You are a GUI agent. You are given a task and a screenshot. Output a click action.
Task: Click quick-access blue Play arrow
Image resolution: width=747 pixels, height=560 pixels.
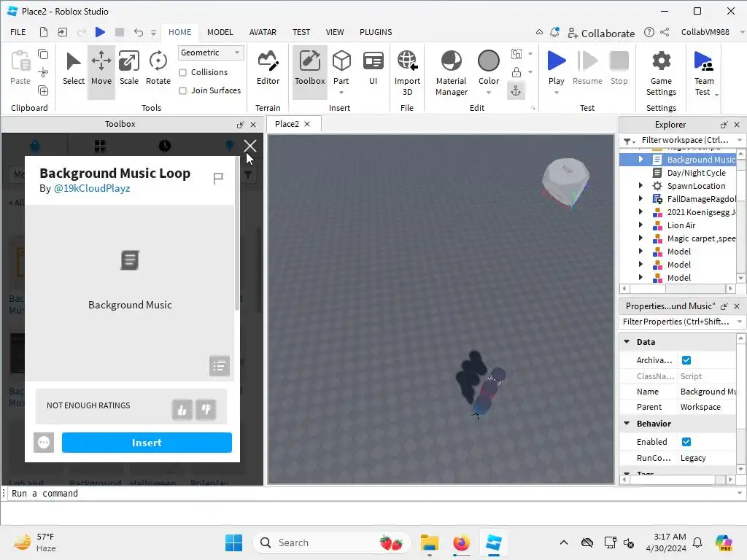(x=100, y=32)
